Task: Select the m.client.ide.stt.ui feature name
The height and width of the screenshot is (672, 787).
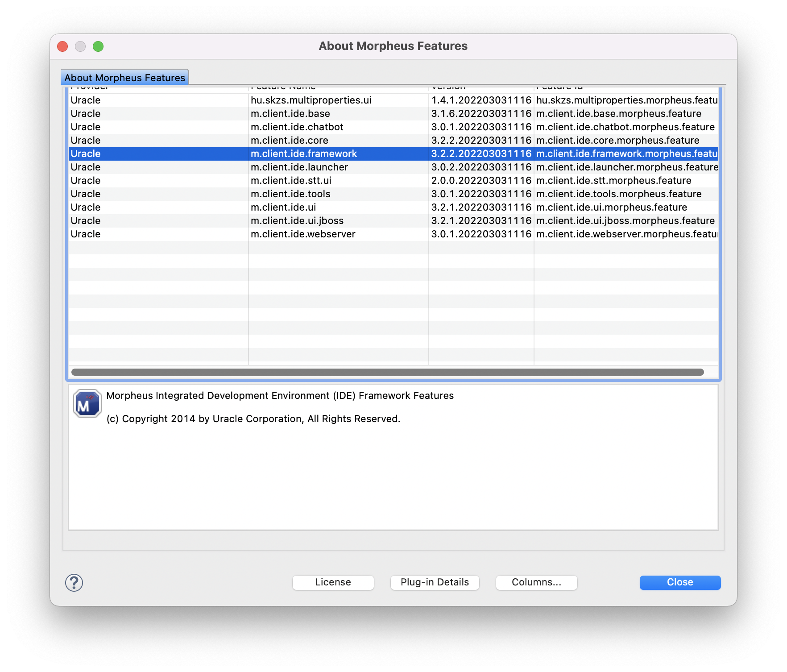Action: [291, 180]
